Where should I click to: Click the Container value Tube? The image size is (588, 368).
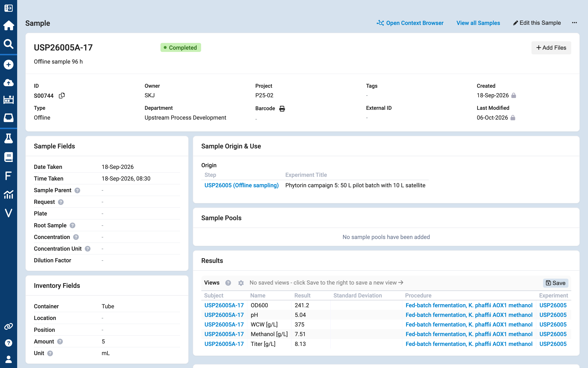108,306
